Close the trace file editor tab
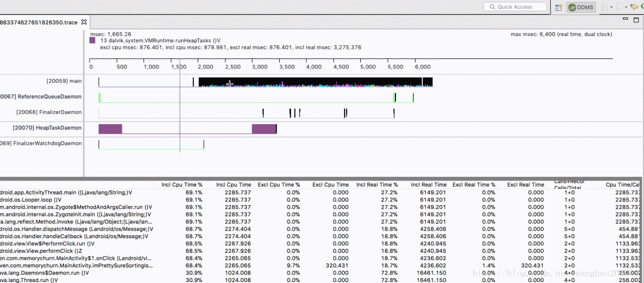Viewport: 644px width, 283px height. point(84,22)
